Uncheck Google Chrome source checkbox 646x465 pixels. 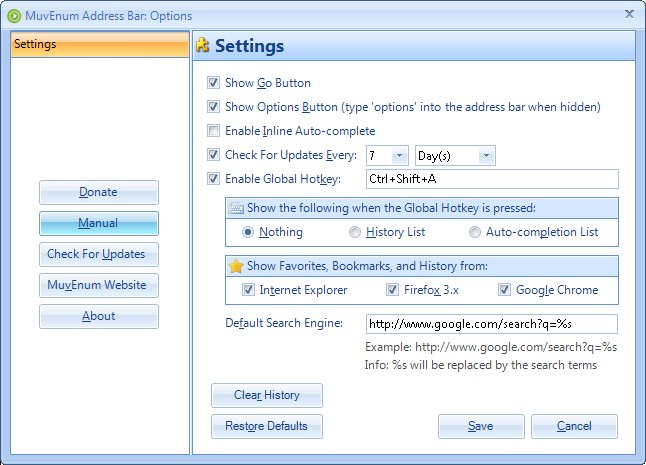coord(504,290)
